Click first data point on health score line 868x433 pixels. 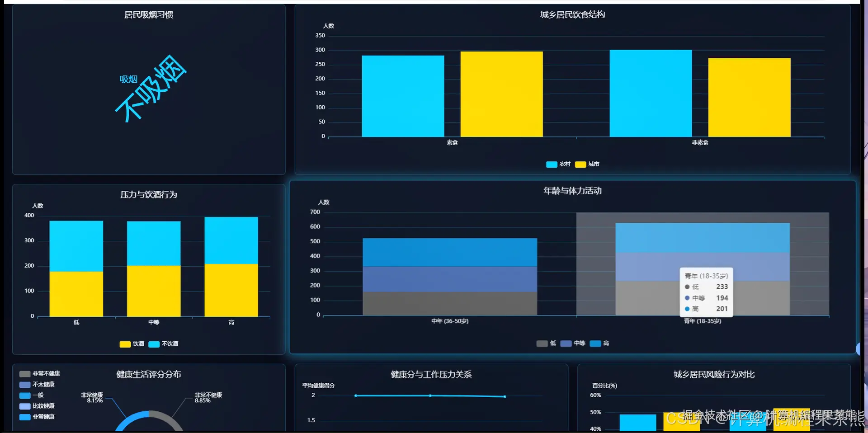(356, 395)
